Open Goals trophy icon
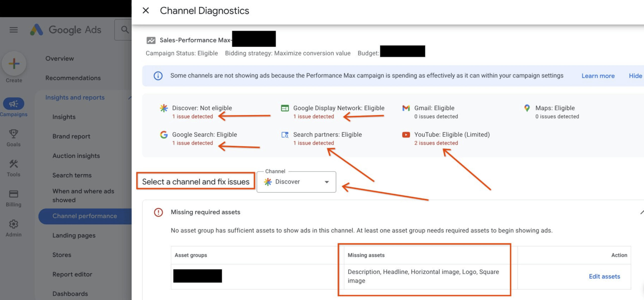Viewport: 644px width, 300px height. [x=14, y=134]
